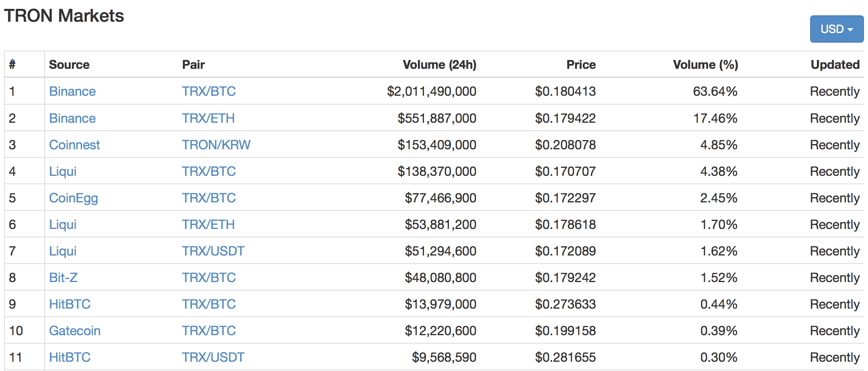Open Binance link in row 1

[x=72, y=91]
